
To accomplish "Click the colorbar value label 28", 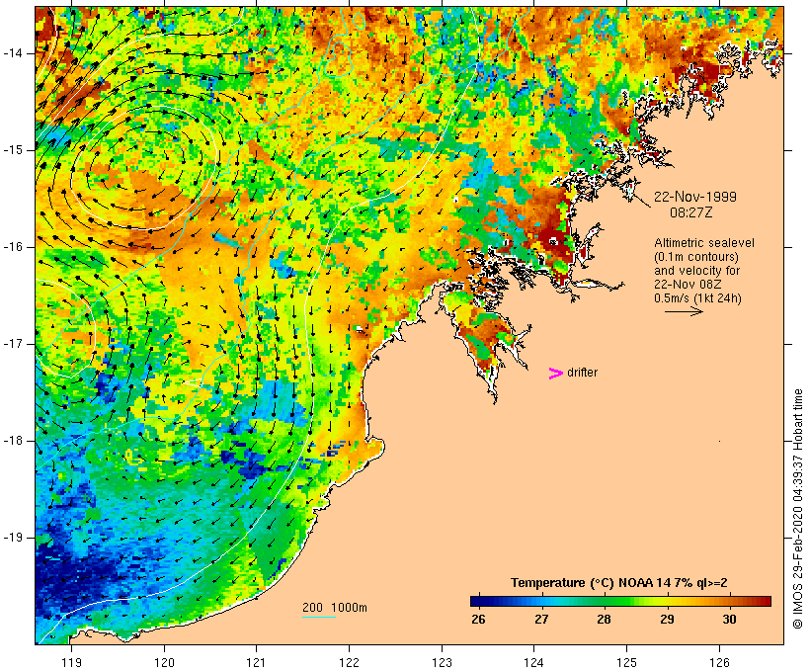I will [604, 619].
